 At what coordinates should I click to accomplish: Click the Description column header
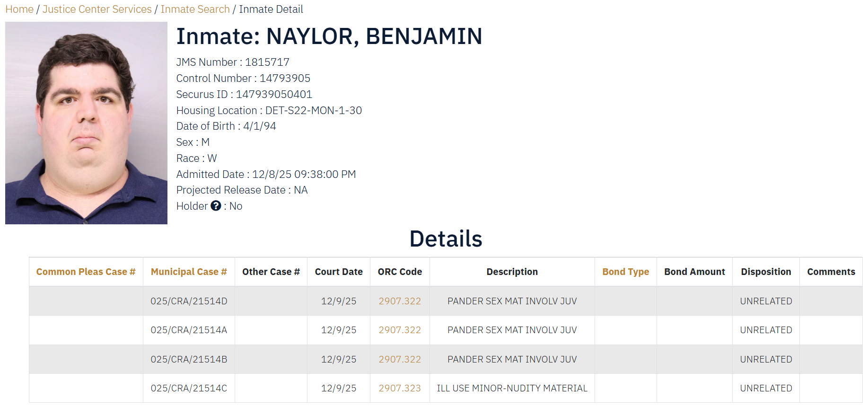(512, 272)
